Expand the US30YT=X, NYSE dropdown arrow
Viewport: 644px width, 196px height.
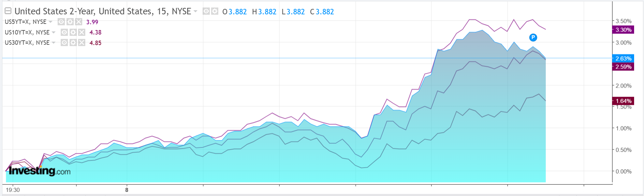[54, 43]
